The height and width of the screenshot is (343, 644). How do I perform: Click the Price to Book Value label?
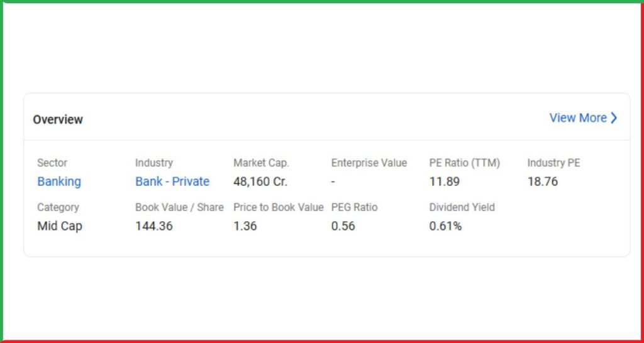(278, 207)
